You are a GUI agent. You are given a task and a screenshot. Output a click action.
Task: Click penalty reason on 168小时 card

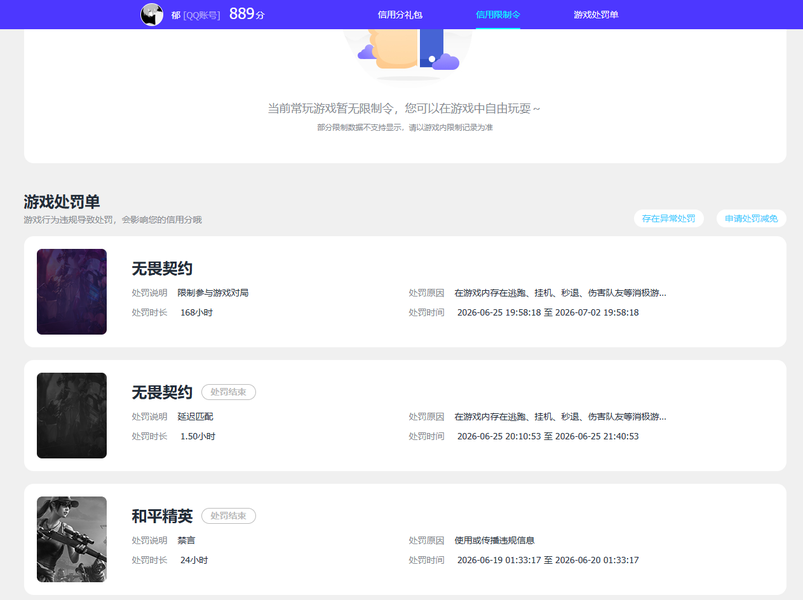click(x=560, y=293)
